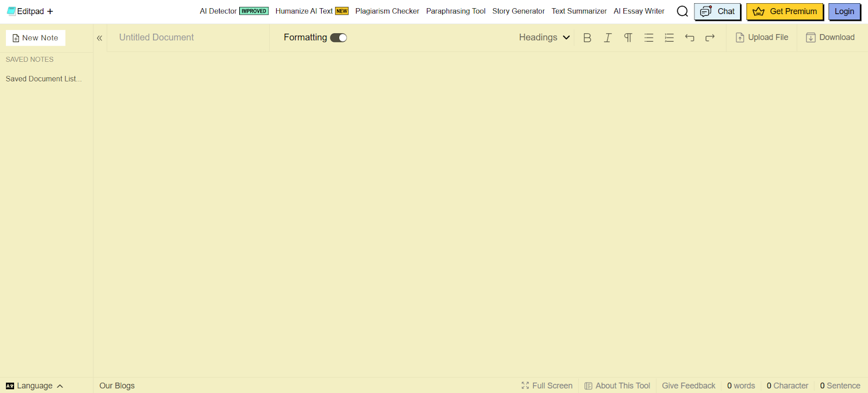868x393 pixels.
Task: Open the Headings dropdown
Action: click(544, 37)
